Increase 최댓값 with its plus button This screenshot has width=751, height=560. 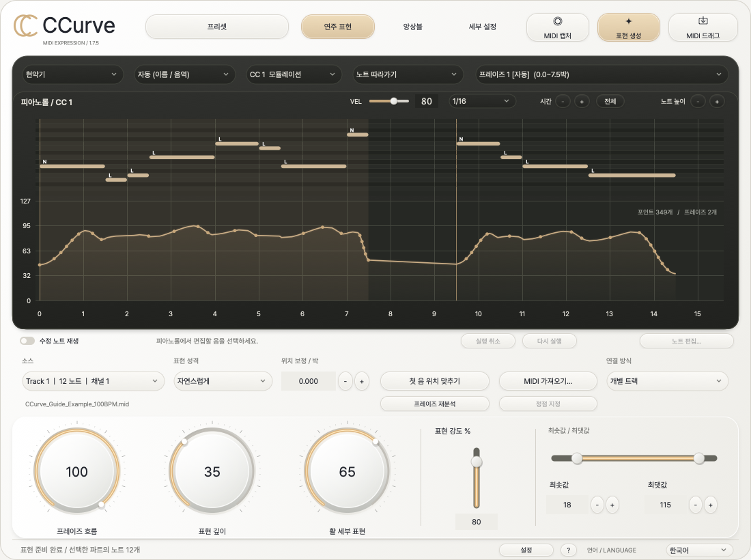click(711, 505)
